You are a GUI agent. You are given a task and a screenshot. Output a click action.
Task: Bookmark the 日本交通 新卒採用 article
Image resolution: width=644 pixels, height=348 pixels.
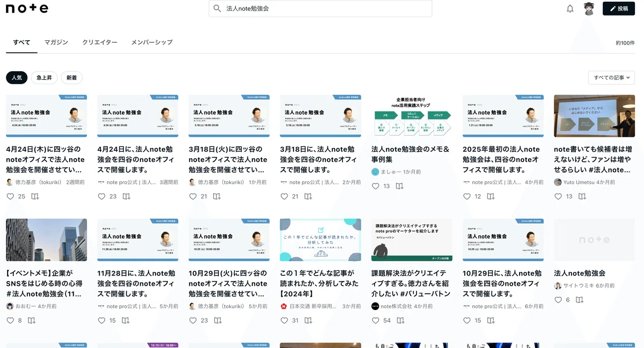click(309, 320)
